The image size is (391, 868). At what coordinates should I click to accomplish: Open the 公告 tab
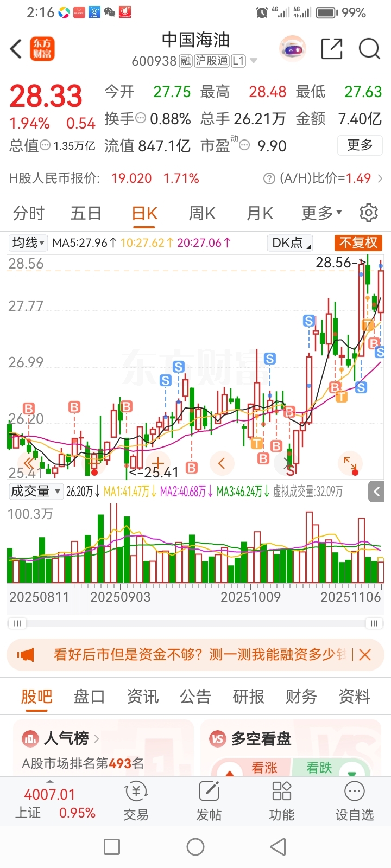[195, 696]
